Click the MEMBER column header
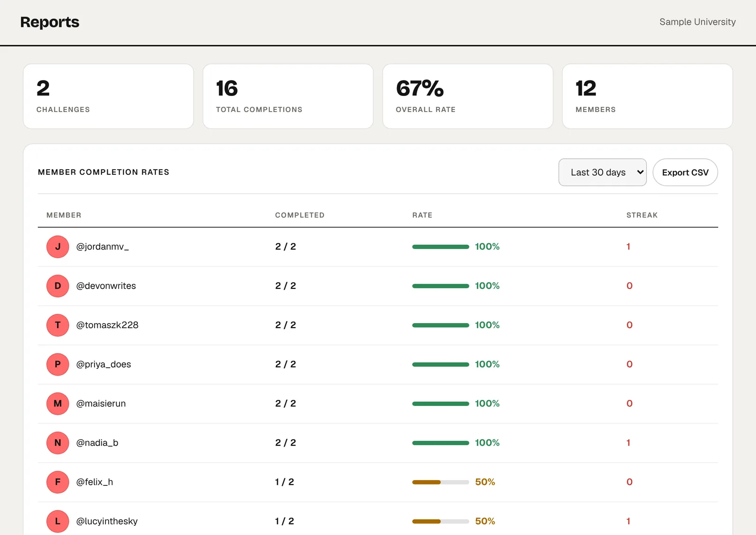The width and height of the screenshot is (756, 535). tap(64, 215)
